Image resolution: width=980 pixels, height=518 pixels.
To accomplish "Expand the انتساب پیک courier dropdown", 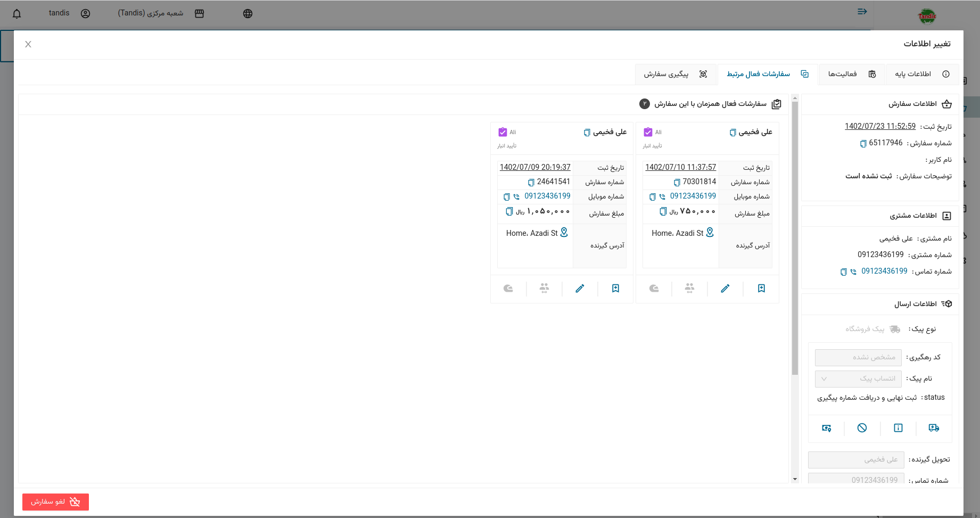I will (x=858, y=379).
